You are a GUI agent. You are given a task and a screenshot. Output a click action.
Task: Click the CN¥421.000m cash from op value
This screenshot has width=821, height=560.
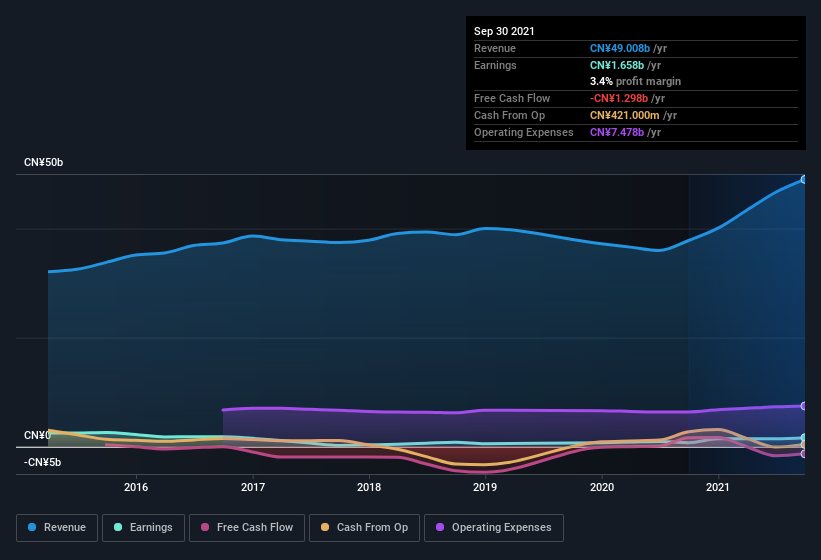click(625, 115)
